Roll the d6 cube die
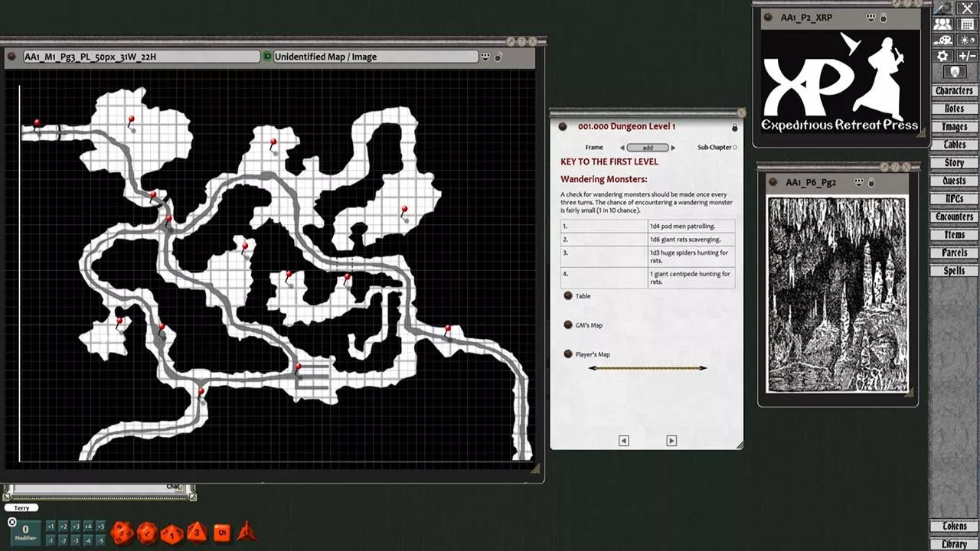The width and height of the screenshot is (980, 551). pos(221,531)
